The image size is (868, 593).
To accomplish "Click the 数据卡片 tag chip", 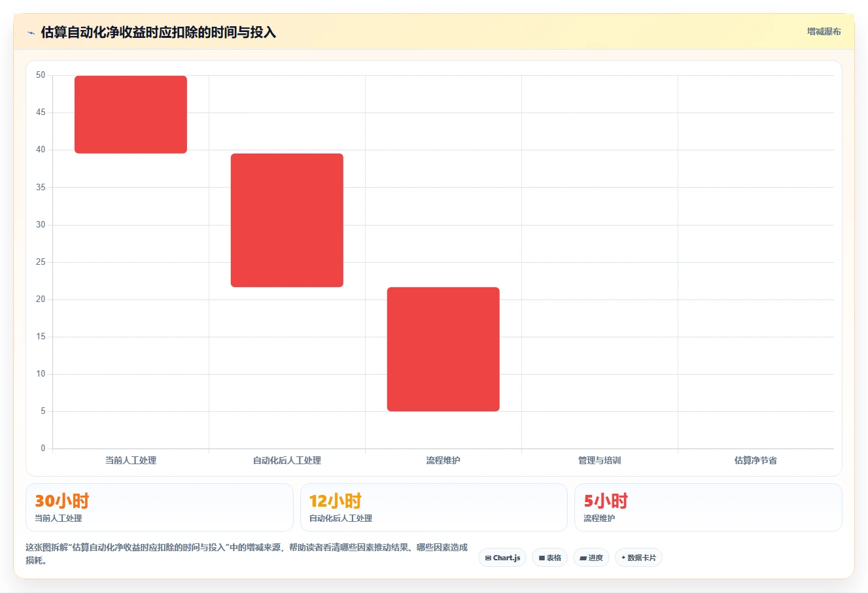I will coord(638,558).
